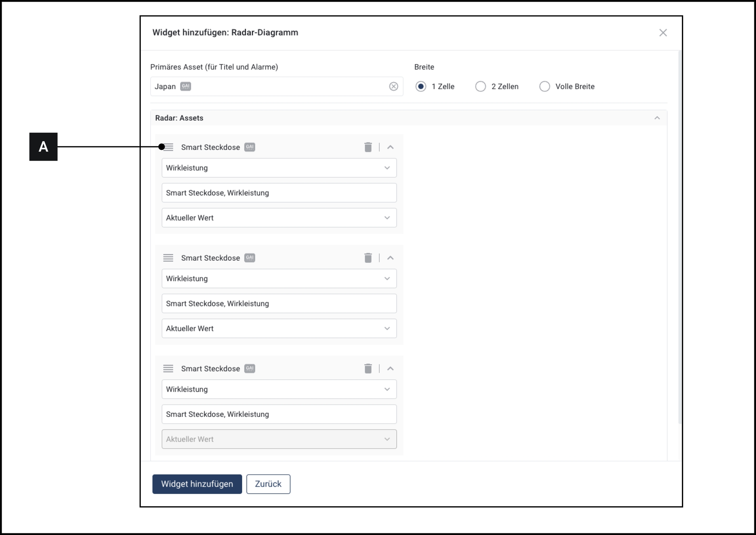Close the Widget hinzufügen dialog
Image resolution: width=756 pixels, height=535 pixels.
pyautogui.click(x=663, y=32)
